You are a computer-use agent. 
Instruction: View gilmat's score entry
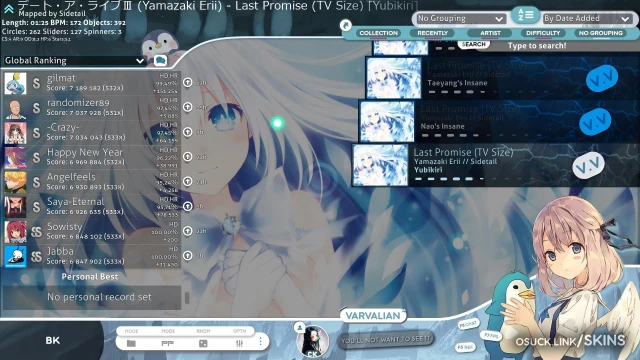tap(92, 83)
